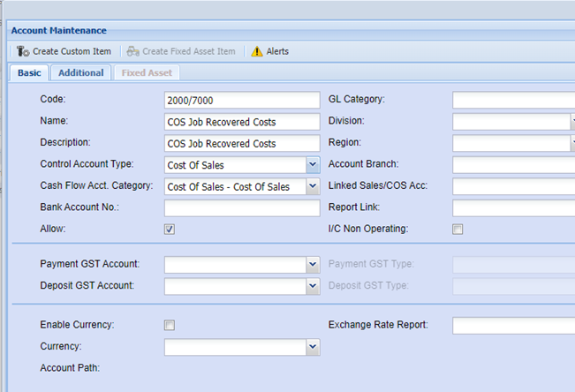Click the Exchange Rate Report field
The width and height of the screenshot is (575, 392).
tap(512, 326)
